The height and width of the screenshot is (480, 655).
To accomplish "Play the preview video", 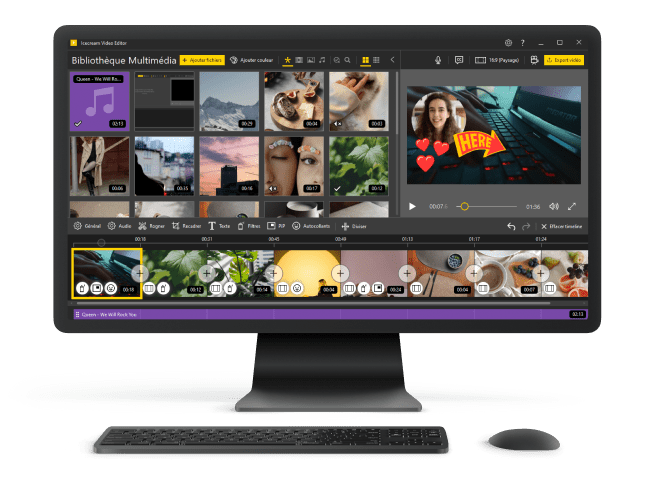I will click(412, 206).
